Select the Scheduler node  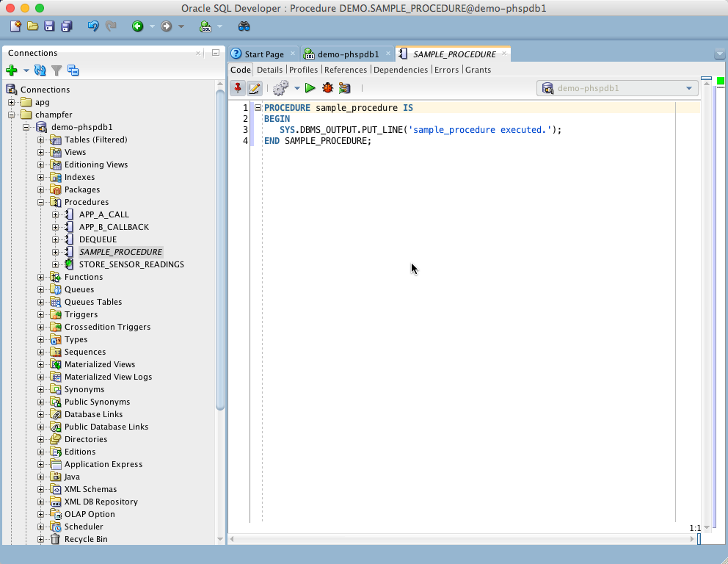pyautogui.click(x=84, y=527)
